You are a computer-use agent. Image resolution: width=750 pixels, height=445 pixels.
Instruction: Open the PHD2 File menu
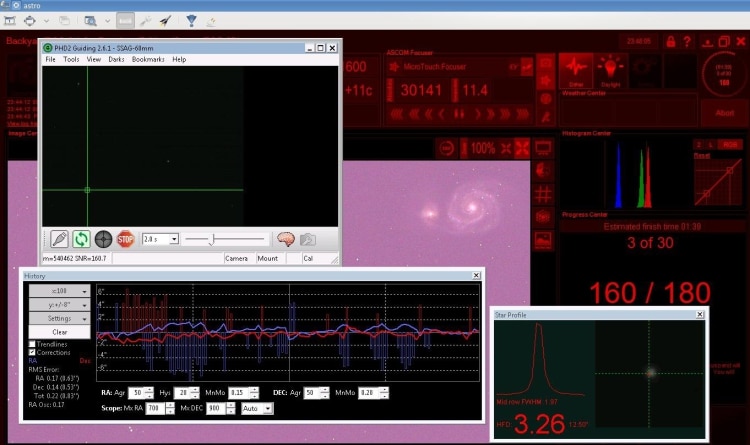[50, 59]
